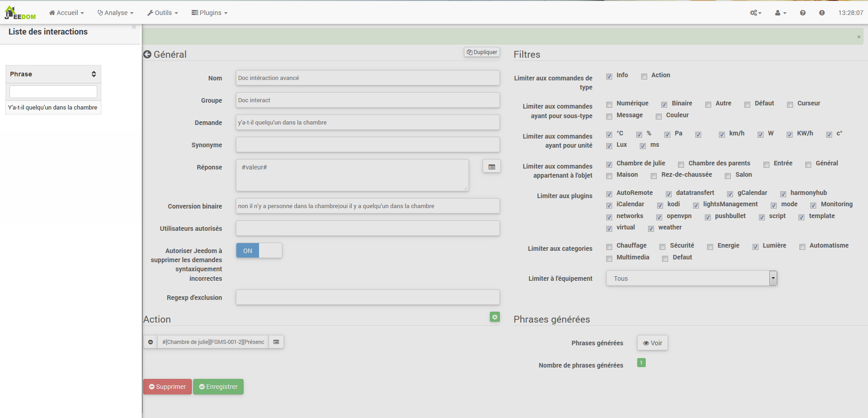Click the Enregistrer button
868x418 pixels.
click(218, 387)
